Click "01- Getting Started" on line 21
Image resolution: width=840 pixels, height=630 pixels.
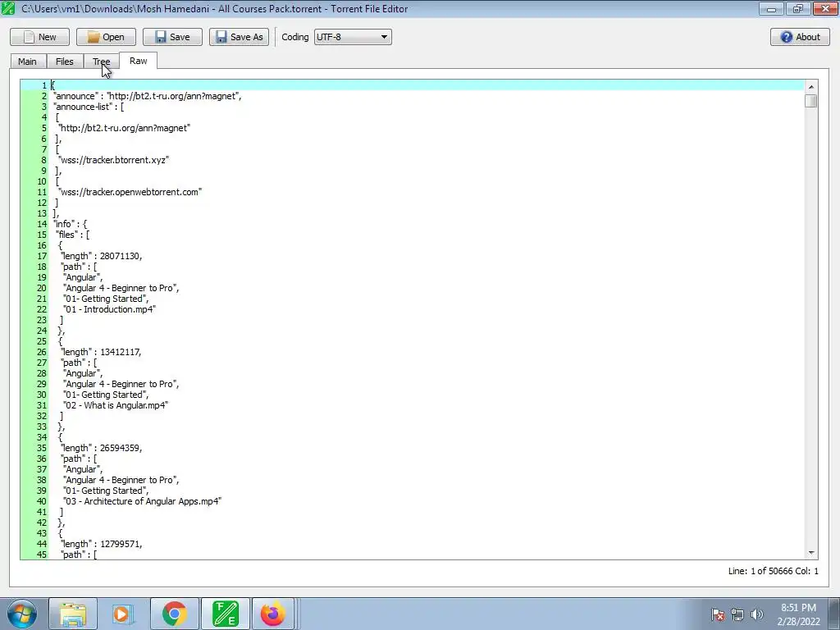pyautogui.click(x=106, y=299)
